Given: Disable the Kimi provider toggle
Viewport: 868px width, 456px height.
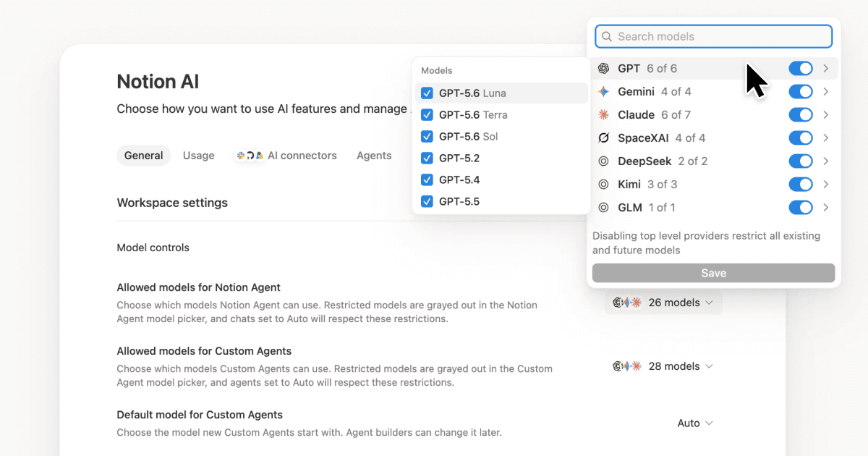Looking at the screenshot, I should click(801, 185).
